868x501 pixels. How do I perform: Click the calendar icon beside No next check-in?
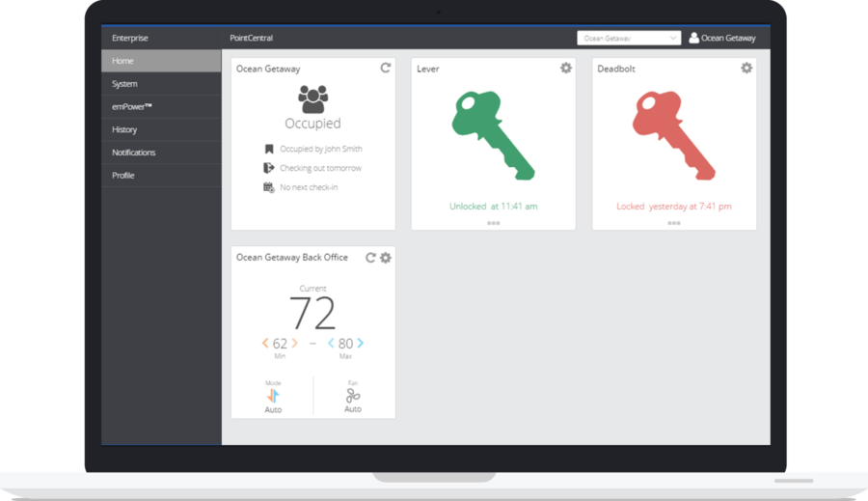pos(268,187)
